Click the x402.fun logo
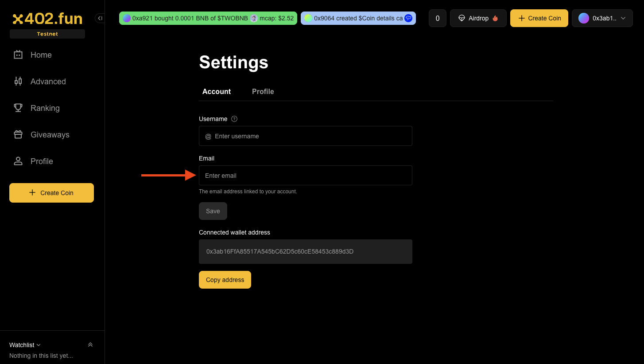The height and width of the screenshot is (364, 644). [47, 19]
